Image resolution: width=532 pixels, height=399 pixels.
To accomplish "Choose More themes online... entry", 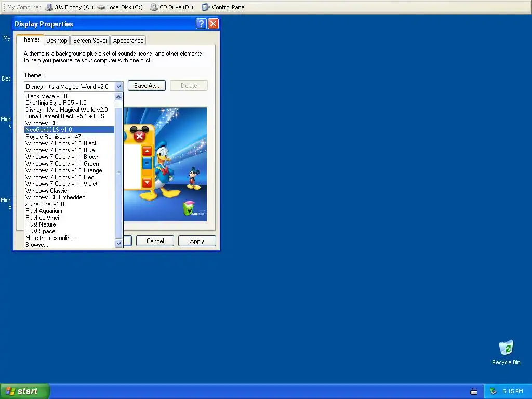I will point(70,238).
